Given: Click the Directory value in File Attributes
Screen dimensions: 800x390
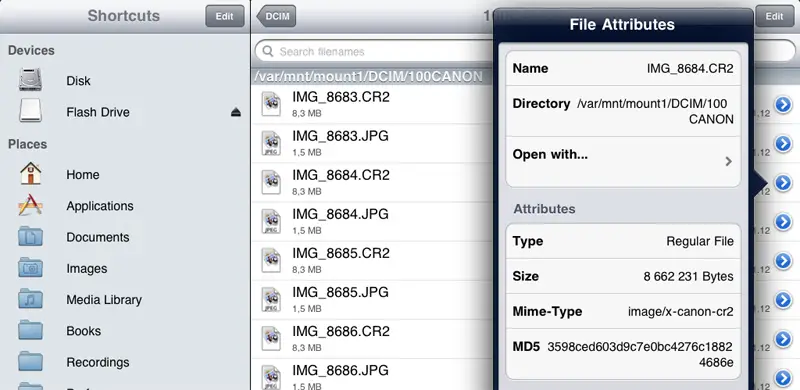Looking at the screenshot, I should click(x=656, y=111).
